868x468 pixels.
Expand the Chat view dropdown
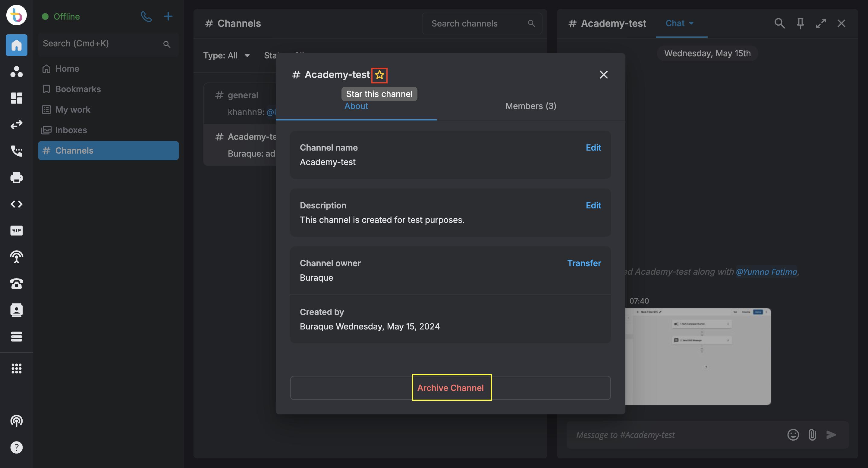point(679,23)
